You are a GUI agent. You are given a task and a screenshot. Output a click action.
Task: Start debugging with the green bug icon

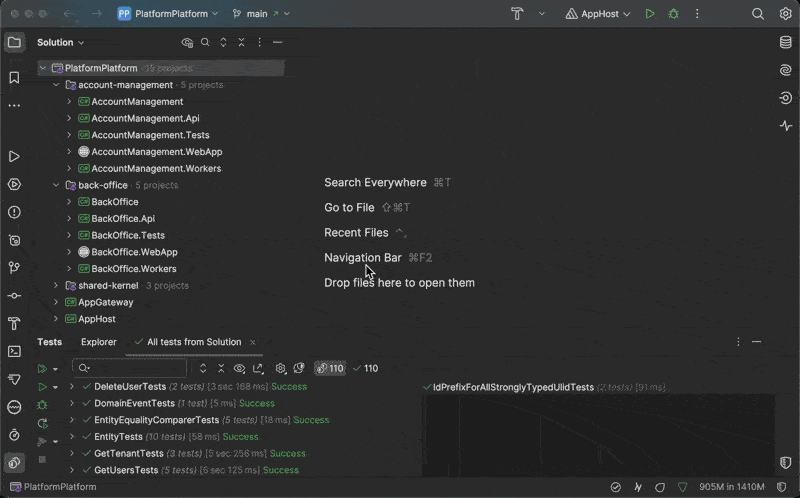coord(674,14)
